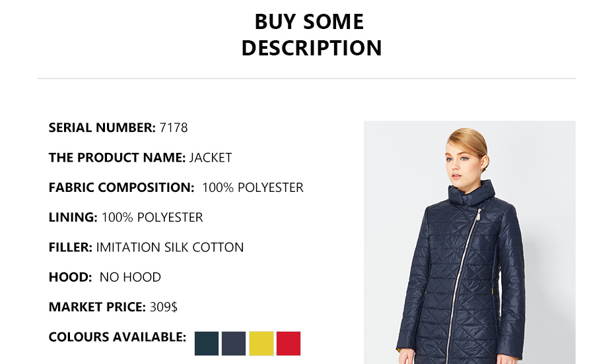614x364 pixels.
Task: Choose the navy blue colour swatch
Action: point(234,344)
